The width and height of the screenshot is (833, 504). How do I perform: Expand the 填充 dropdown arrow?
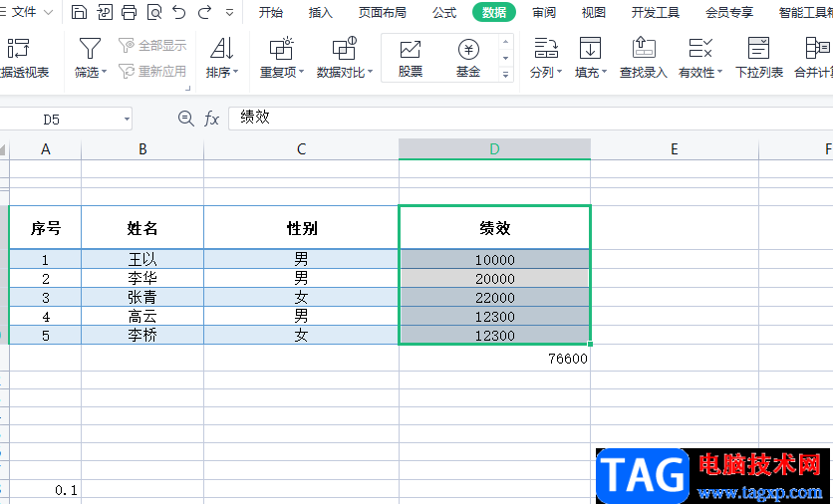[604, 72]
